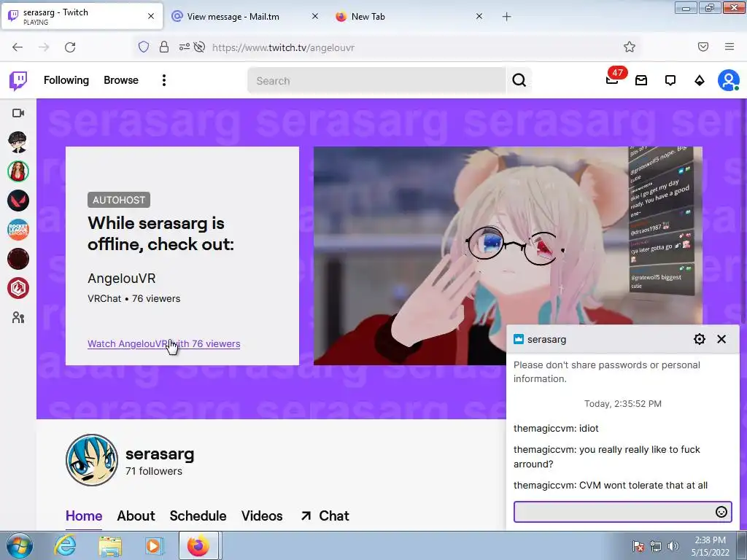Click the AUTOHOST badge
Screen dimensions: 747x560
(119, 200)
